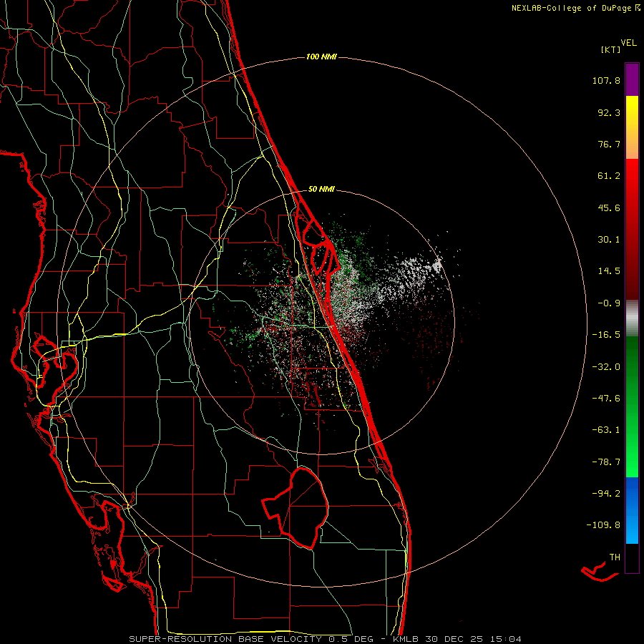Click the 50 NMI range ring label
644x644 pixels.
click(321, 189)
